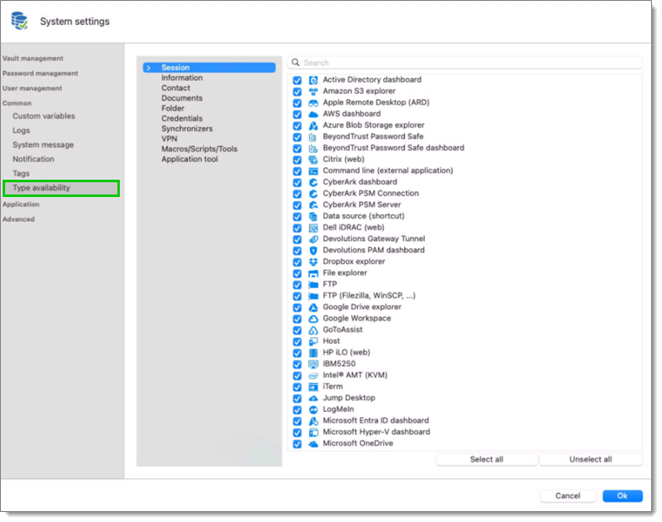This screenshot has width=662, height=522.
Task: Select Logs in the sidebar
Action: click(x=21, y=130)
